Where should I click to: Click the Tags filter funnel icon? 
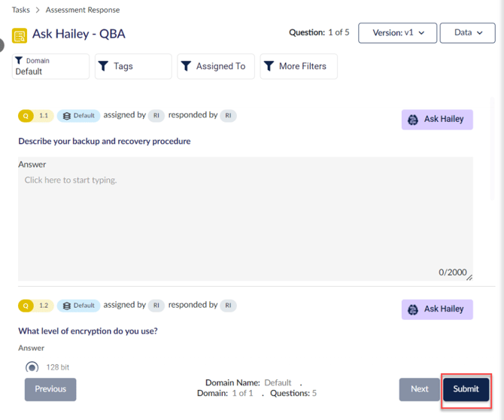[x=103, y=66]
